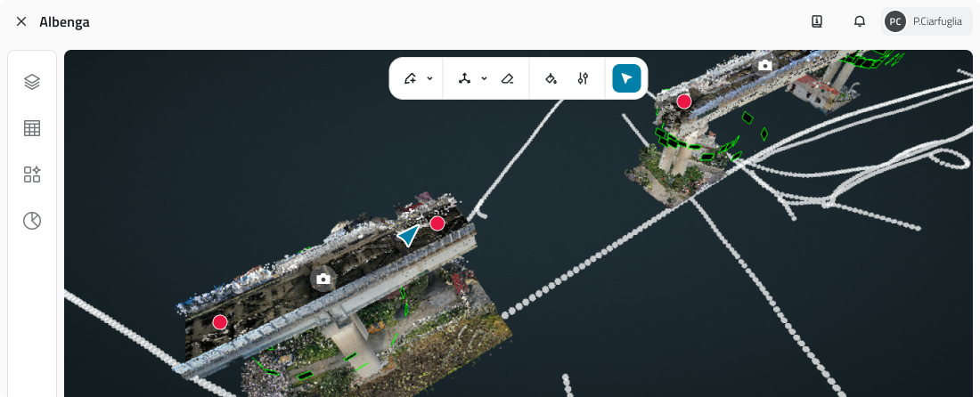Viewport: 980px width, 397px height.
Task: Select the 3D axes transform tool
Action: point(464,78)
